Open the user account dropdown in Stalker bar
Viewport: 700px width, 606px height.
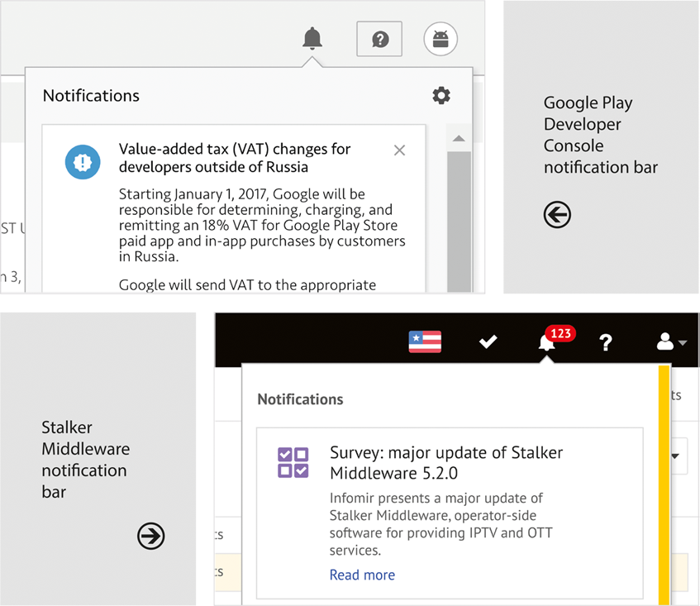(671, 341)
